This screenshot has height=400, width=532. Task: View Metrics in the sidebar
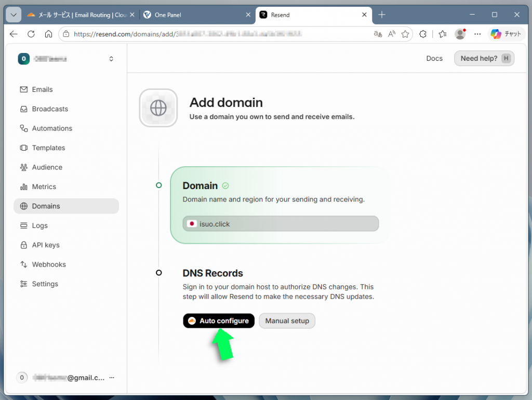click(x=66, y=186)
